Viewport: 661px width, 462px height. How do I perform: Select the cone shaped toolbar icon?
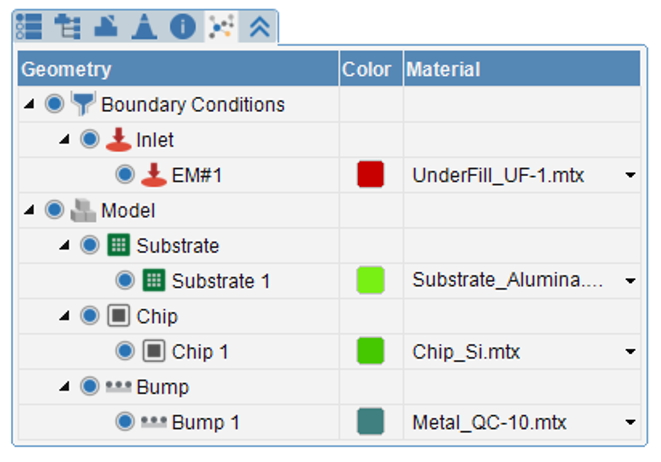[x=144, y=27]
